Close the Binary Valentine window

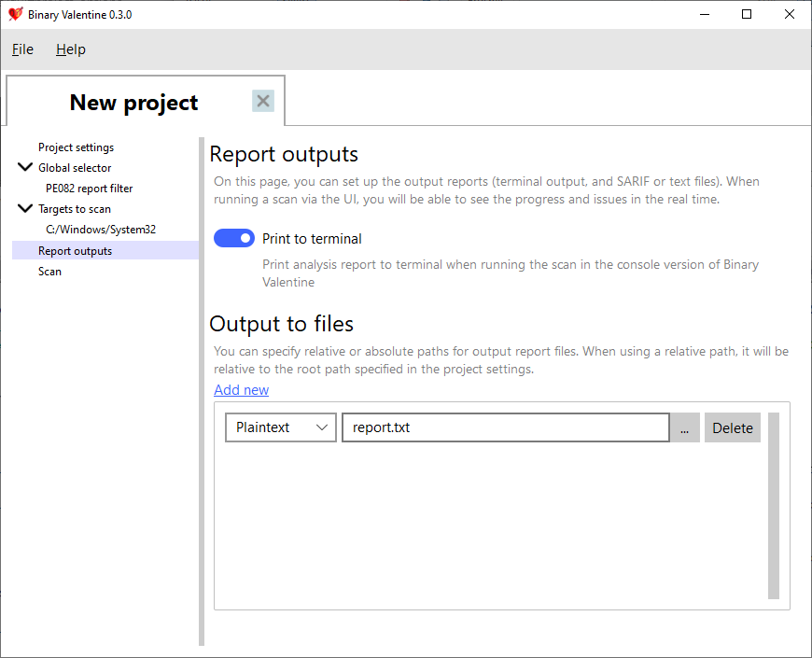[x=790, y=15]
